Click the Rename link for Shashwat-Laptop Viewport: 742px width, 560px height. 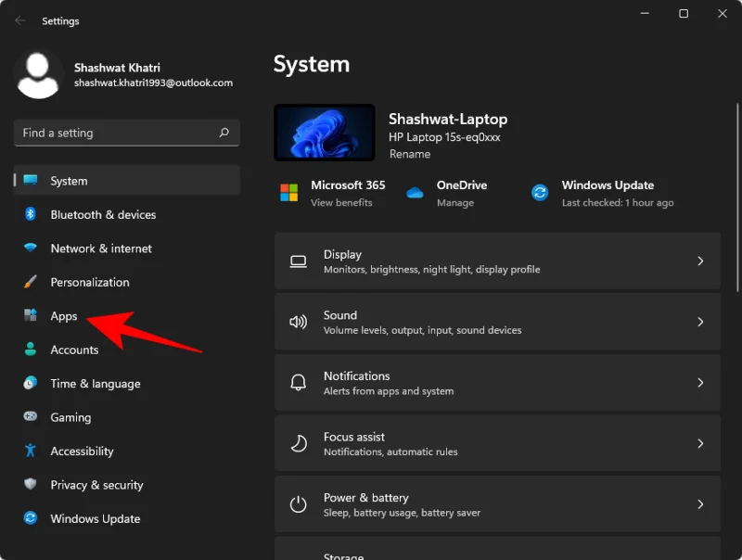tap(410, 154)
